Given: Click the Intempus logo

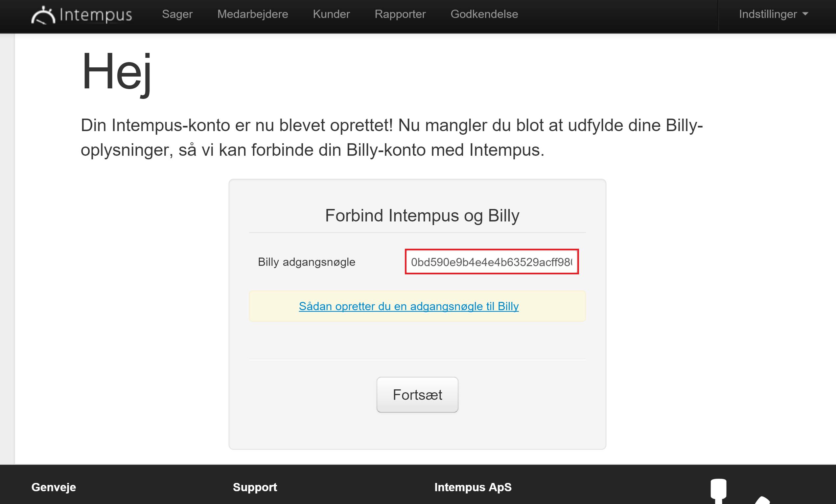Looking at the screenshot, I should tap(81, 15).
